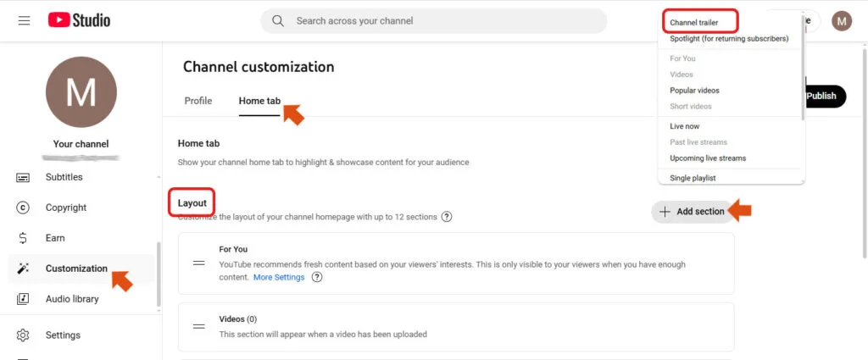Open the Earn section
The image size is (868, 360).
pyautogui.click(x=55, y=238)
